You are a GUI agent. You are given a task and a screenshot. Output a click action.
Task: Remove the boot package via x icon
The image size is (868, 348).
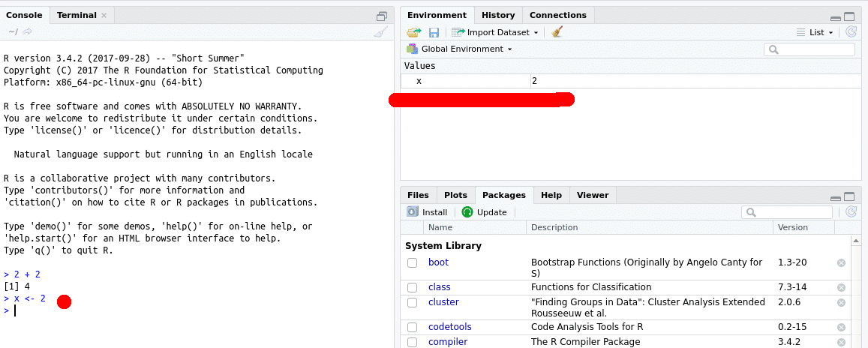(841, 262)
